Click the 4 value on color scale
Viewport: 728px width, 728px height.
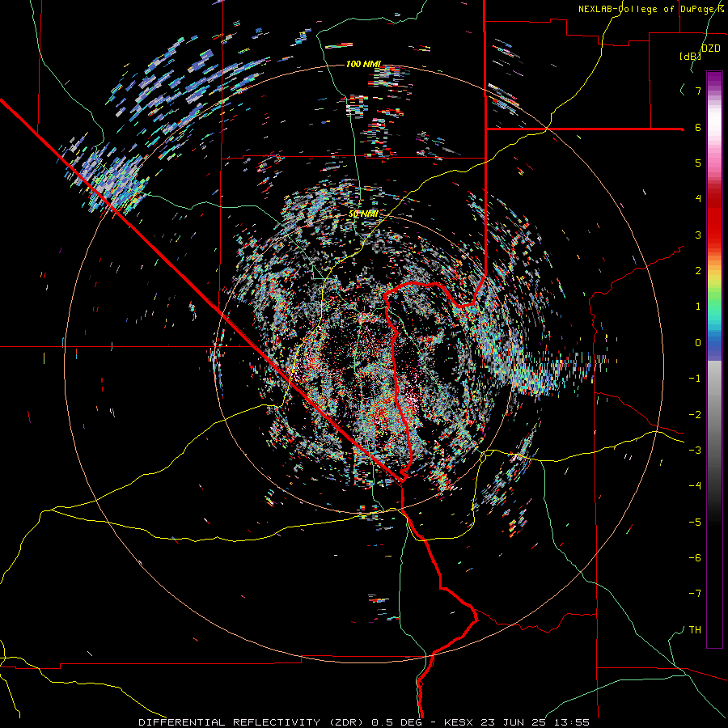click(698, 199)
